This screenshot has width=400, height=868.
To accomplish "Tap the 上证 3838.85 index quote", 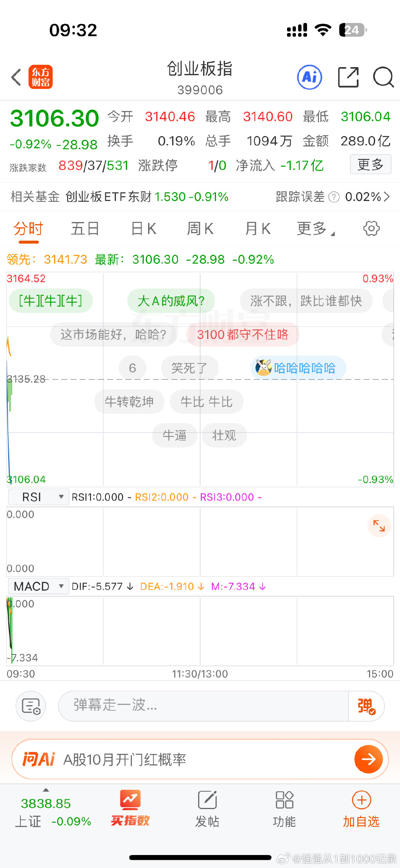I will [x=53, y=812].
